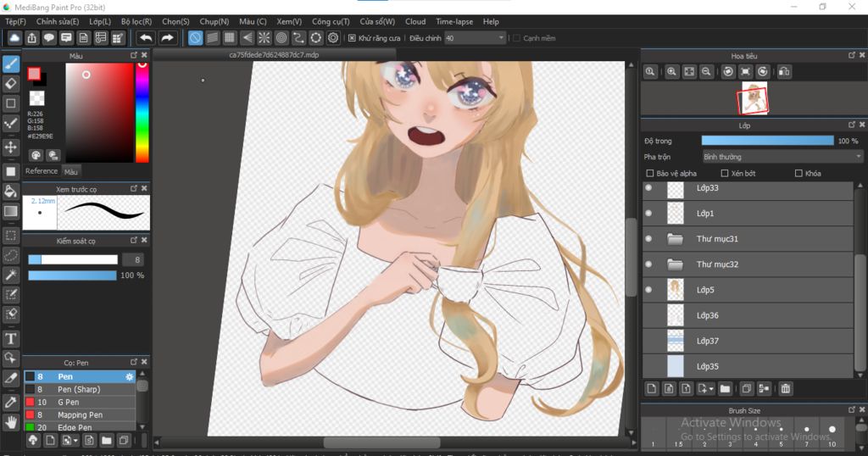Enable the concentric circle snap guide

(x=281, y=37)
